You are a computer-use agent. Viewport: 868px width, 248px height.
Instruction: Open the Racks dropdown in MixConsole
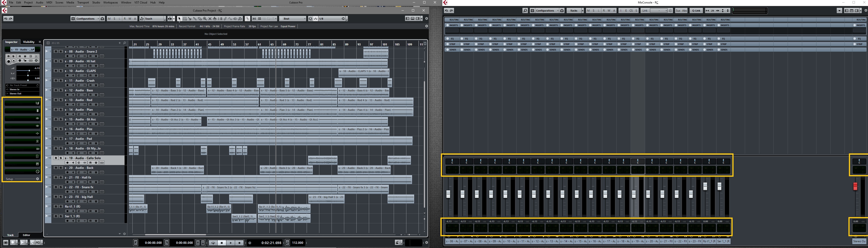click(x=574, y=11)
